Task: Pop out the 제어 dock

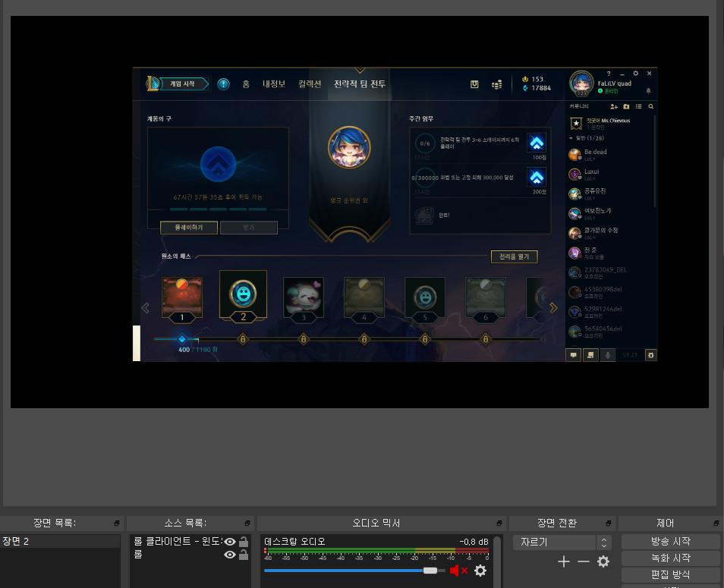Action: (x=716, y=523)
